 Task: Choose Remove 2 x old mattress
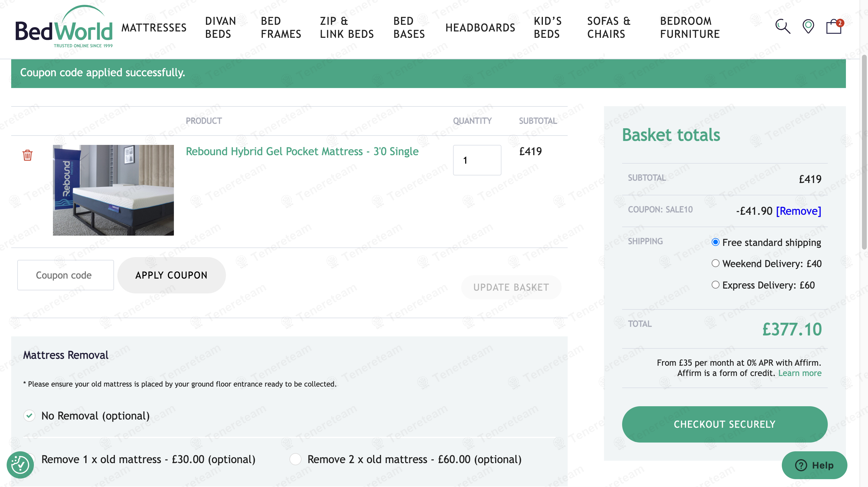click(295, 459)
